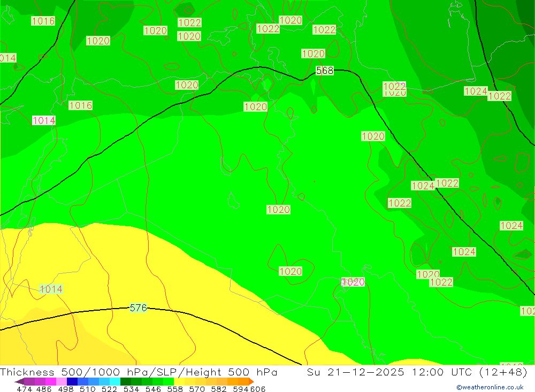Pick the bright magenta legend swatch

[x=50, y=381]
